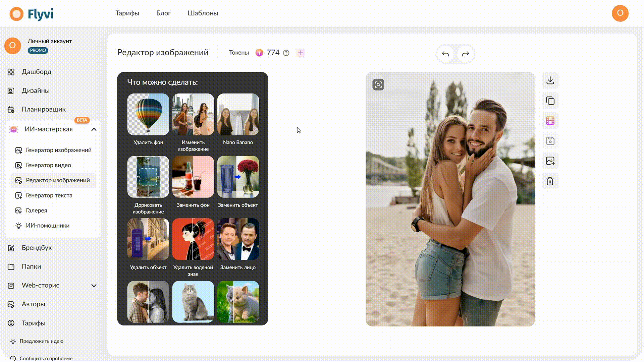Screen dimensions: 644x362
Task: Delete image with the trash icon
Action: coord(550,181)
